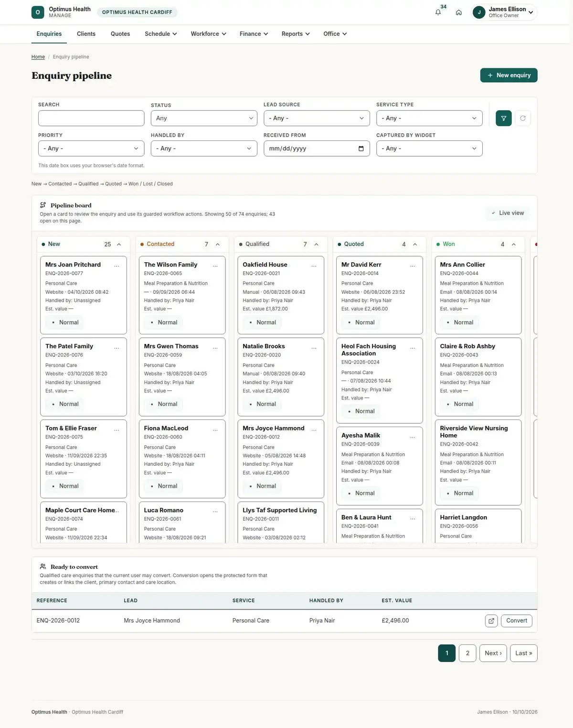
Task: Open the Priority dropdown
Action: 91,149
